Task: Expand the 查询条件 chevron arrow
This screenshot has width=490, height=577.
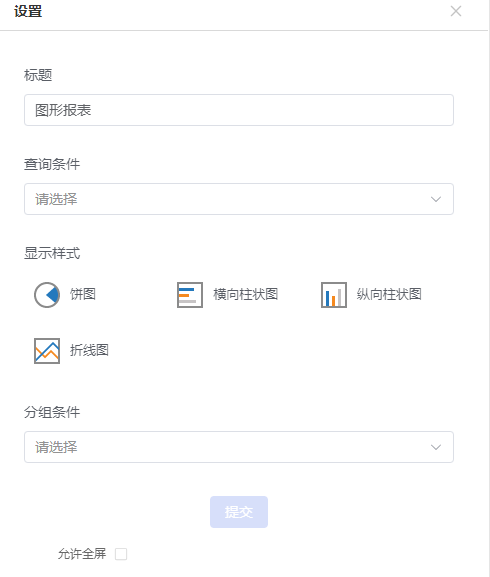Action: coord(436,199)
